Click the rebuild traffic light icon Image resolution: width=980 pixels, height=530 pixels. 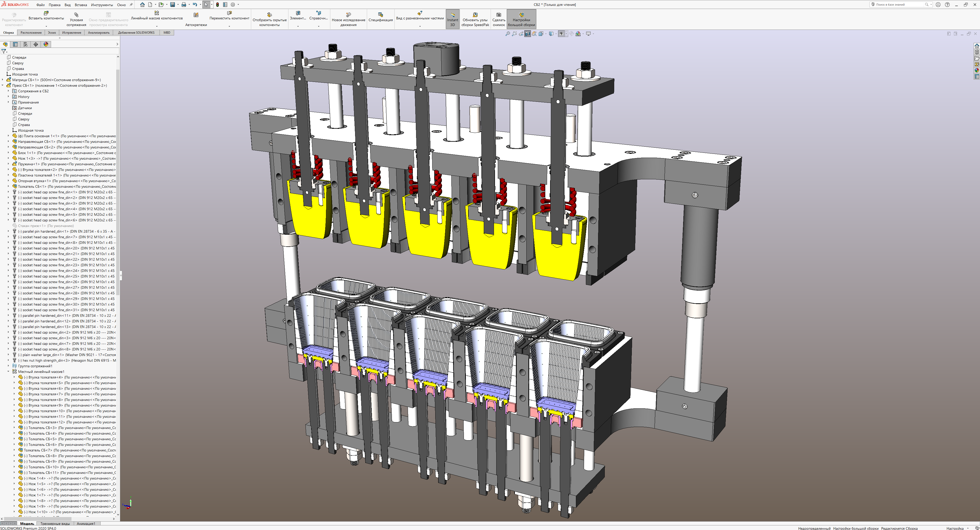(217, 5)
